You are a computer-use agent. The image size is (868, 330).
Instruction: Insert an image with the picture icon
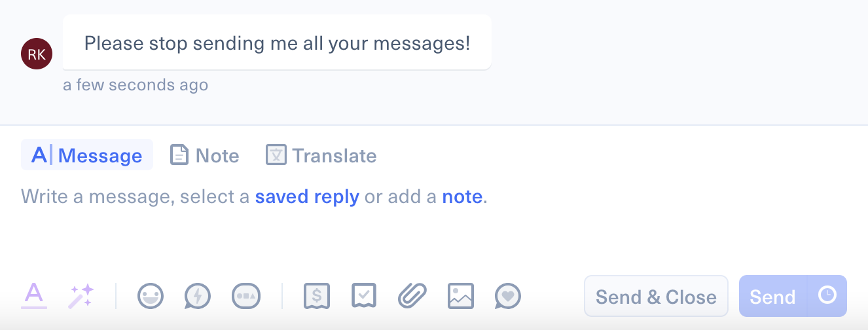tap(460, 296)
